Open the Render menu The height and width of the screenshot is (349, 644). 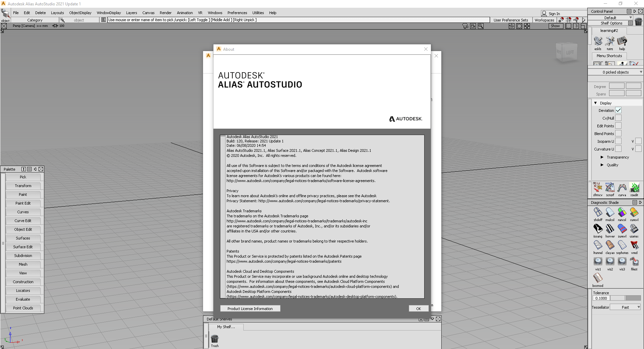[165, 13]
